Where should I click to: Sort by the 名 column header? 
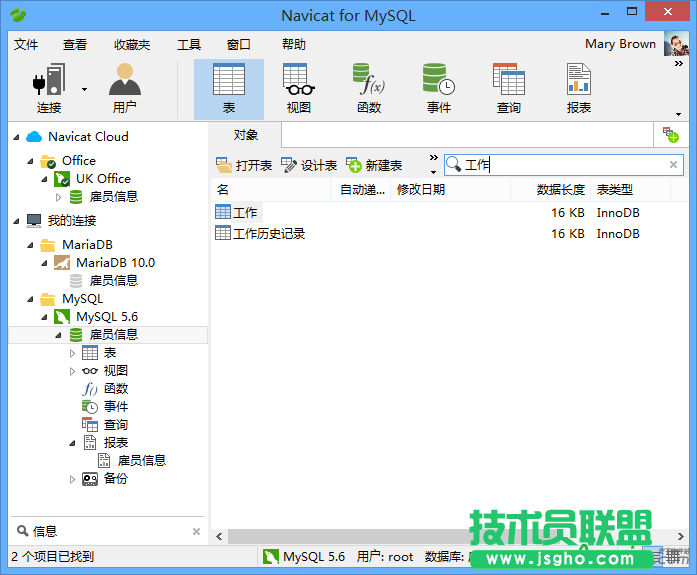click(271, 190)
